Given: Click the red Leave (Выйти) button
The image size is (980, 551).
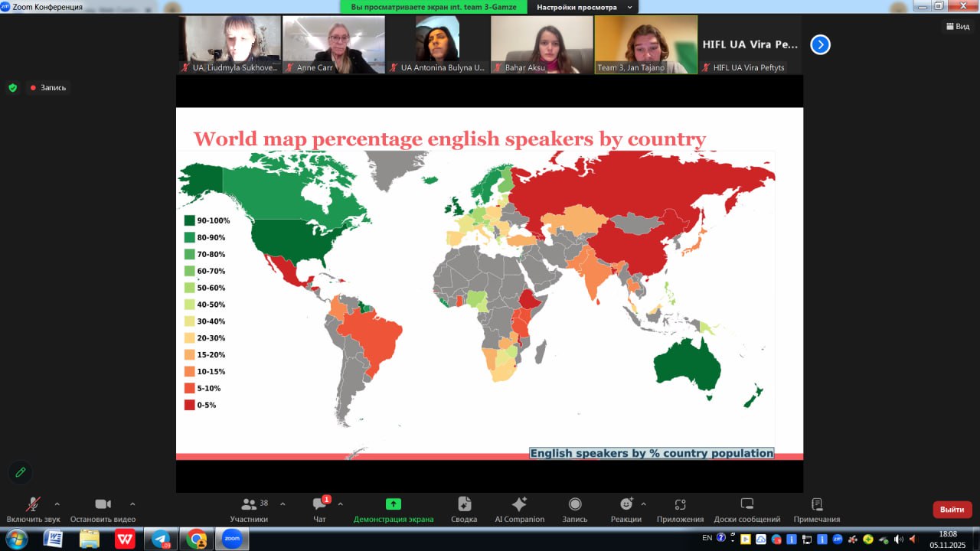Looking at the screenshot, I should [x=952, y=510].
